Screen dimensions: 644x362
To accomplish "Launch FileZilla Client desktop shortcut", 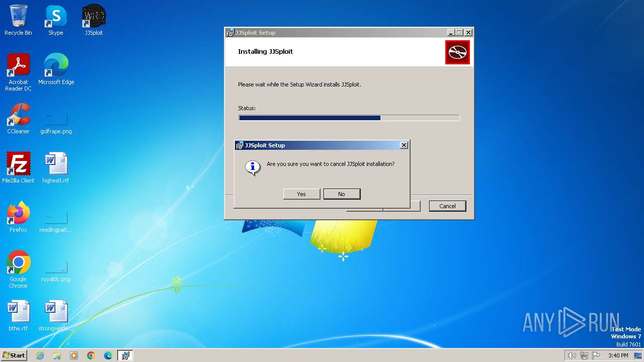I will click(x=18, y=168).
